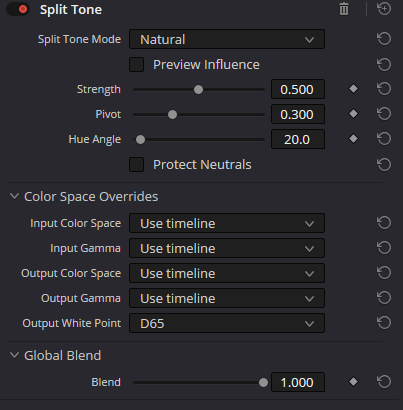Add keyframe diamond for Blend
This screenshot has width=403, height=410.
(x=353, y=382)
